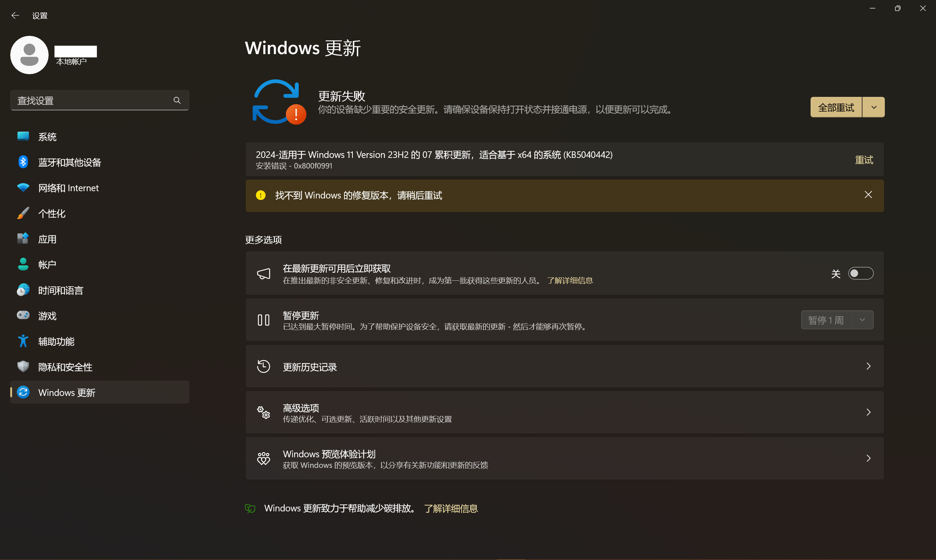
Task: Minimize the Settings window
Action: click(x=872, y=8)
